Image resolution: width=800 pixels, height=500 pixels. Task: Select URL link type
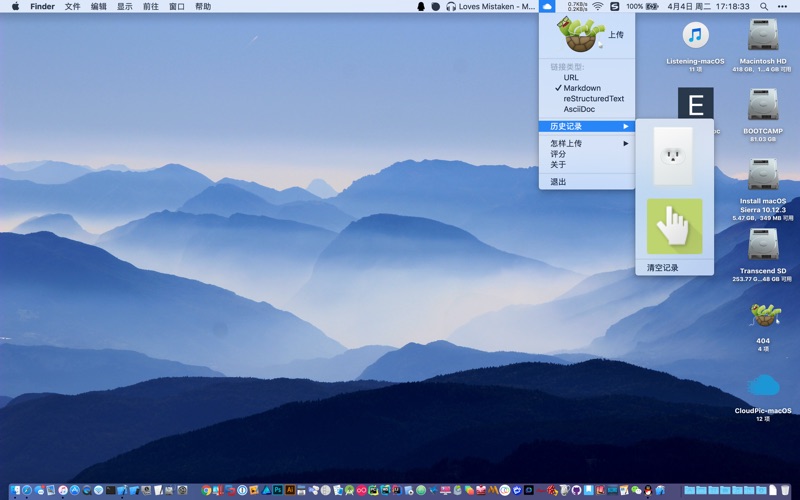pyautogui.click(x=571, y=78)
